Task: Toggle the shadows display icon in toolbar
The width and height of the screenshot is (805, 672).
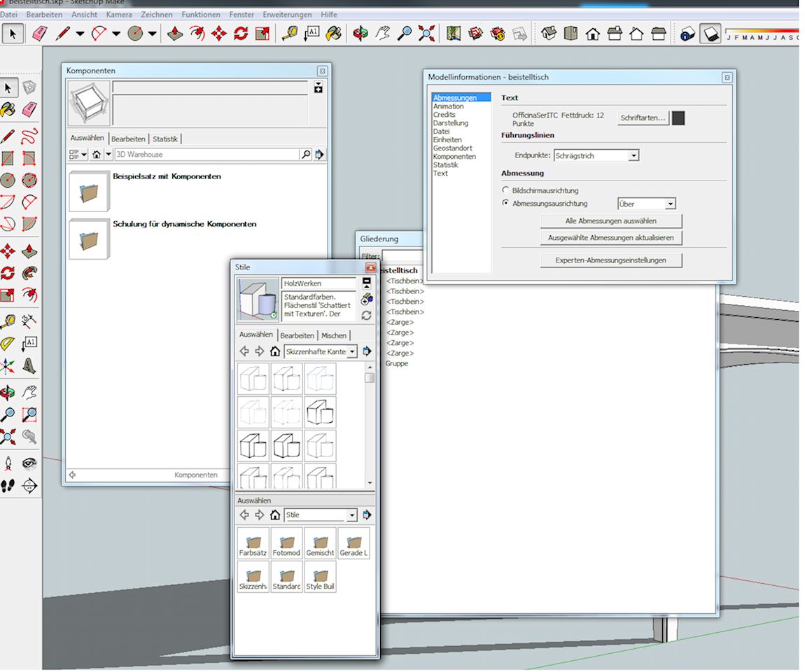Action: [x=710, y=34]
